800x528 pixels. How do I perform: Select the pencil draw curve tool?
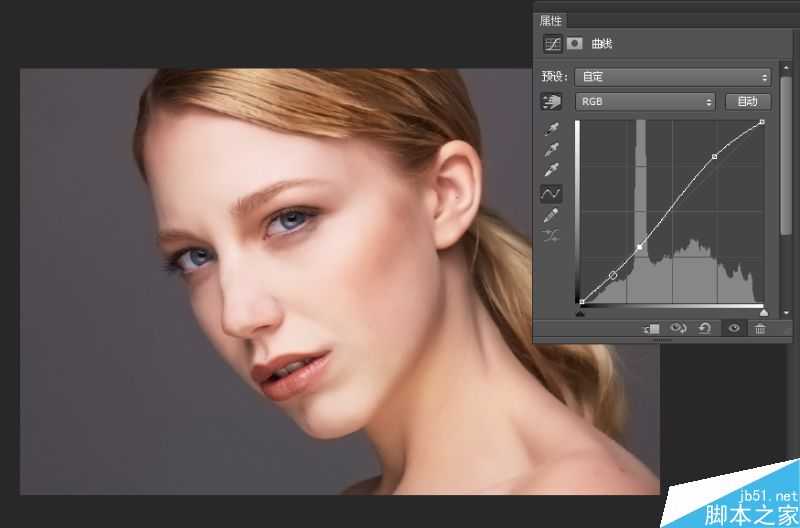(x=551, y=215)
